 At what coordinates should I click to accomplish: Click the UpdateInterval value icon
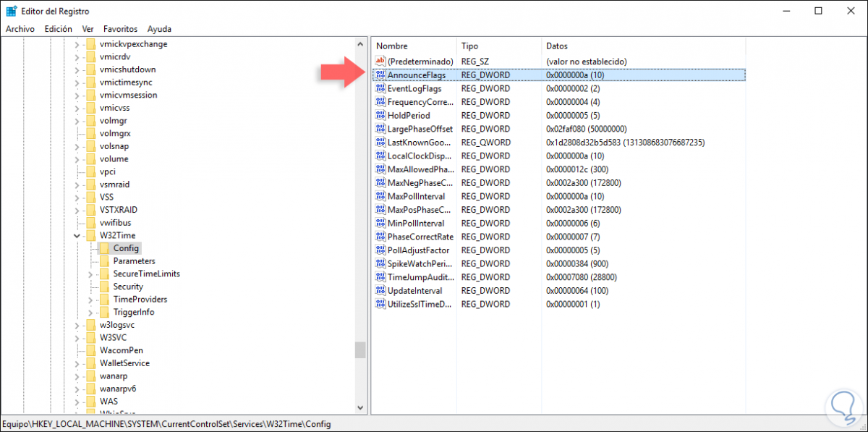[x=380, y=290]
